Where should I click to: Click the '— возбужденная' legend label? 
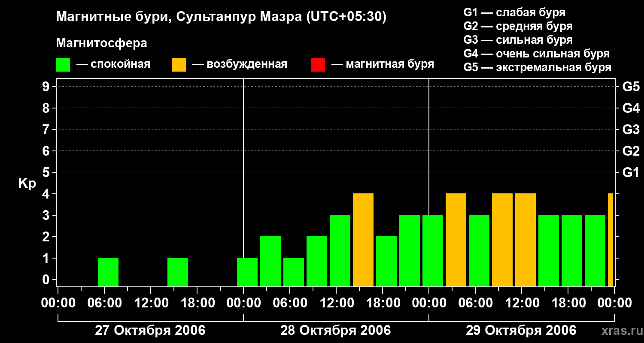pyautogui.click(x=240, y=65)
